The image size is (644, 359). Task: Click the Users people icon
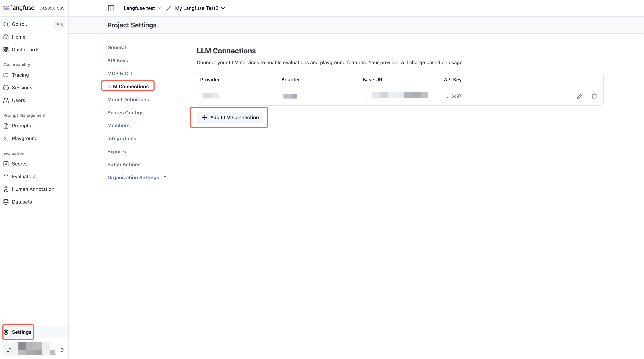tap(6, 100)
